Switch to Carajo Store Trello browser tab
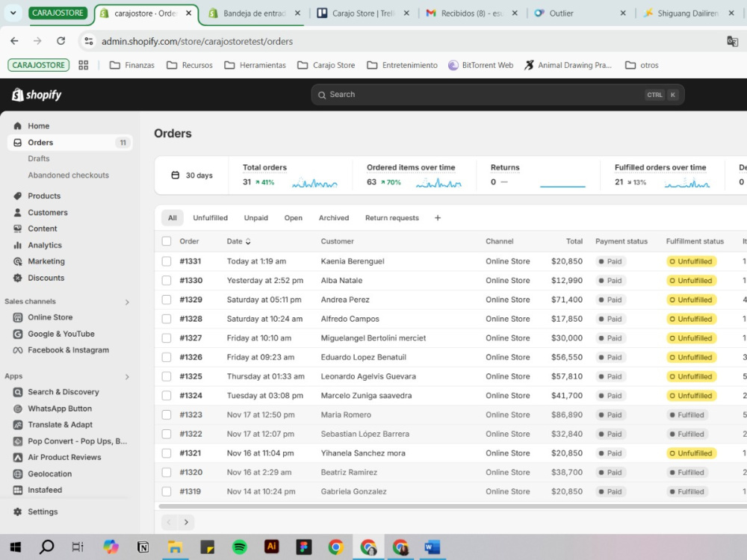This screenshot has width=747, height=560. (x=364, y=13)
